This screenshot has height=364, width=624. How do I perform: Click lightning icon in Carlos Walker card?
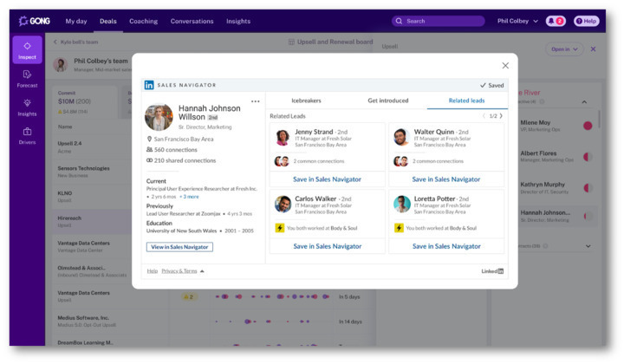280,228
